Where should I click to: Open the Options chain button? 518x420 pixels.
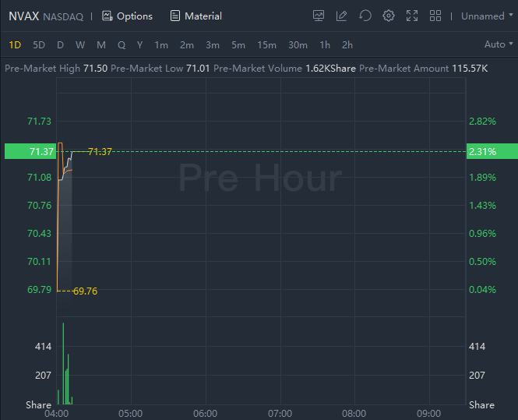(127, 16)
